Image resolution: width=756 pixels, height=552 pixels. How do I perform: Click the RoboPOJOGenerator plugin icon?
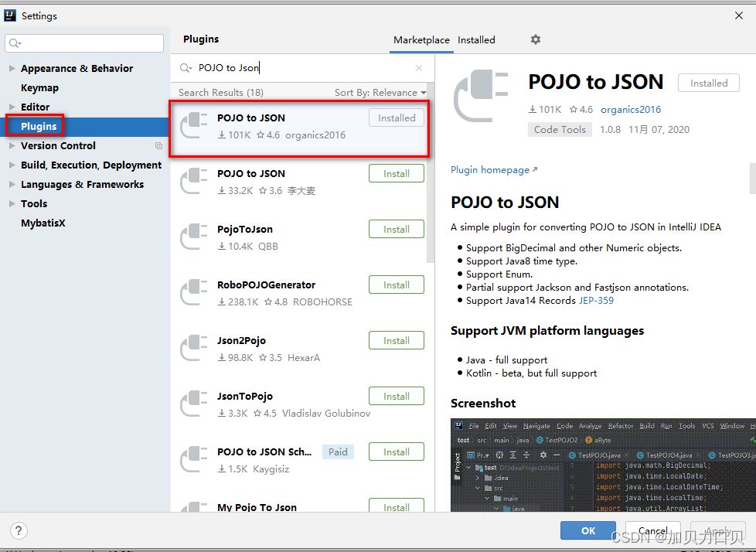(x=194, y=293)
